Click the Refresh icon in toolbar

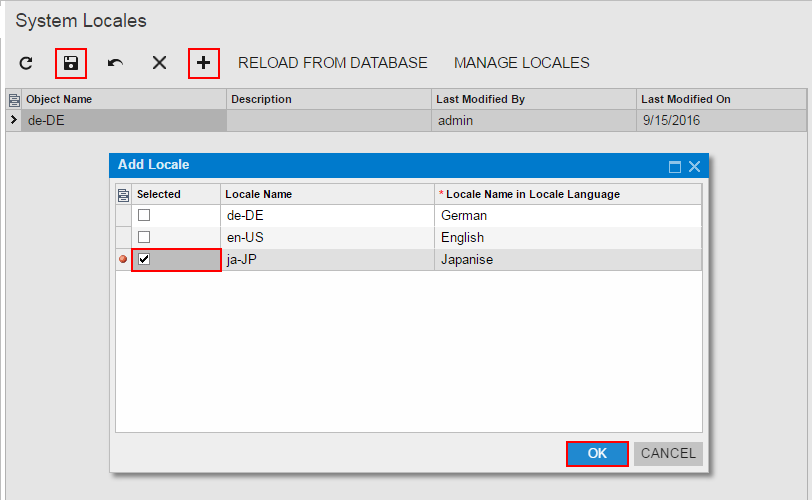pyautogui.click(x=27, y=63)
